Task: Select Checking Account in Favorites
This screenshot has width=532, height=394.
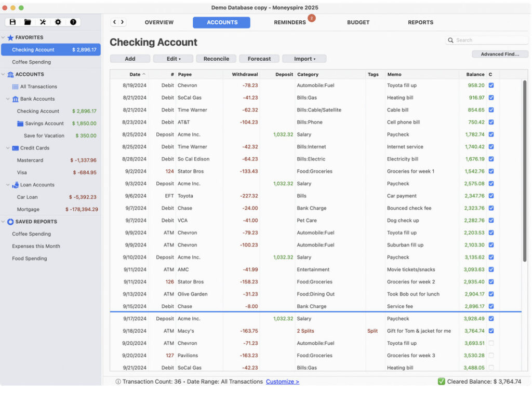Action: 51,50
